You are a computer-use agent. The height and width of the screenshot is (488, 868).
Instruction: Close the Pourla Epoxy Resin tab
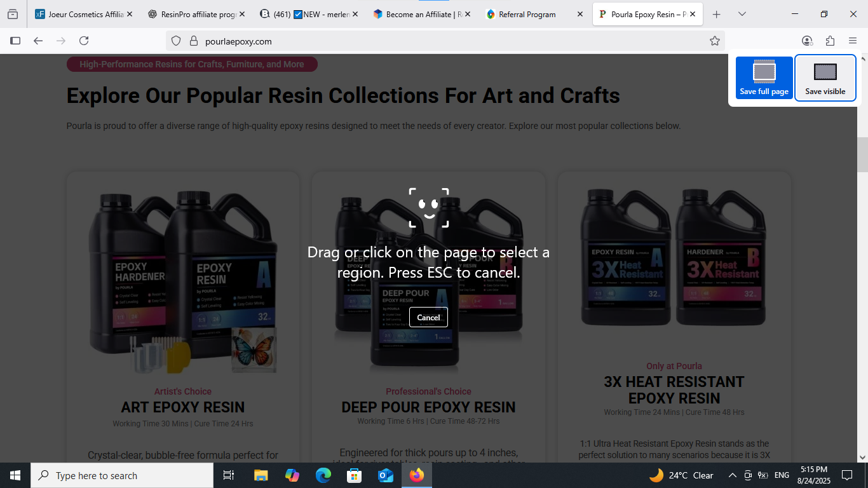tap(693, 14)
